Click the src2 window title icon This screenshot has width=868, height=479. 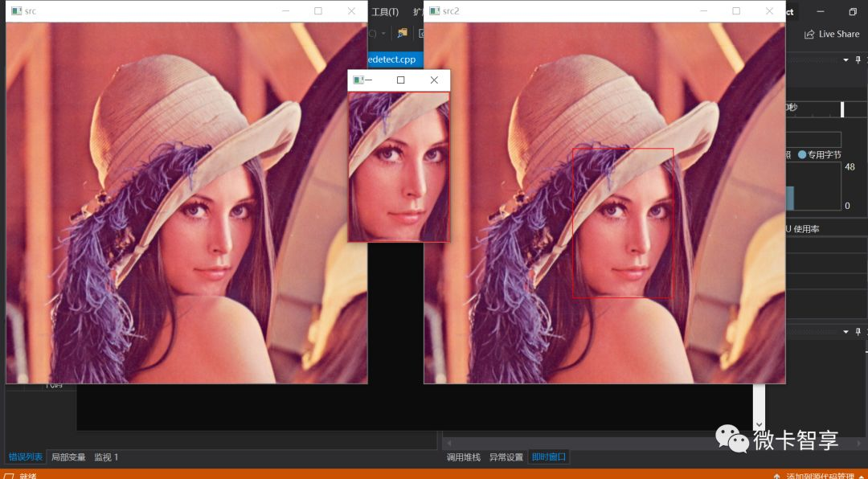(435, 11)
